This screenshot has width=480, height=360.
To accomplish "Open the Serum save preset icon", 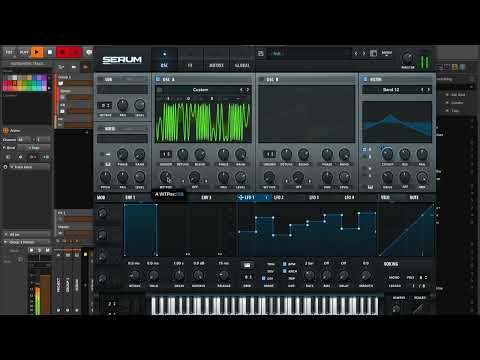I will click(x=261, y=53).
